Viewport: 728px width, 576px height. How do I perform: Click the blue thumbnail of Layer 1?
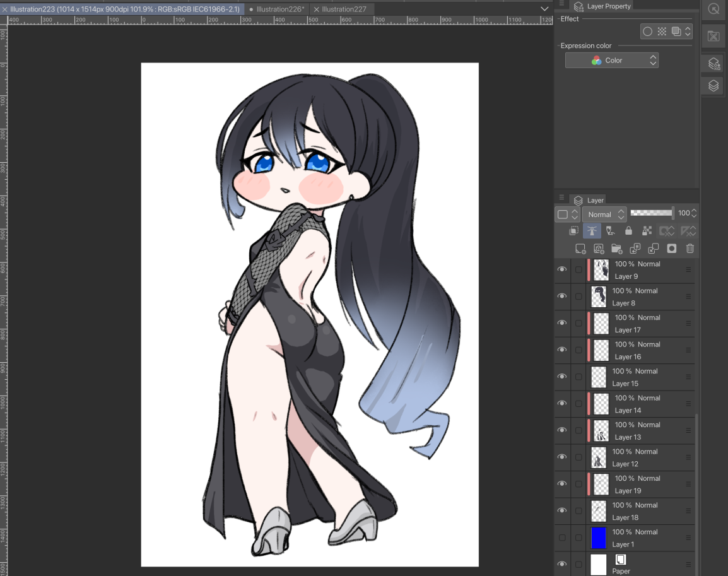click(599, 538)
